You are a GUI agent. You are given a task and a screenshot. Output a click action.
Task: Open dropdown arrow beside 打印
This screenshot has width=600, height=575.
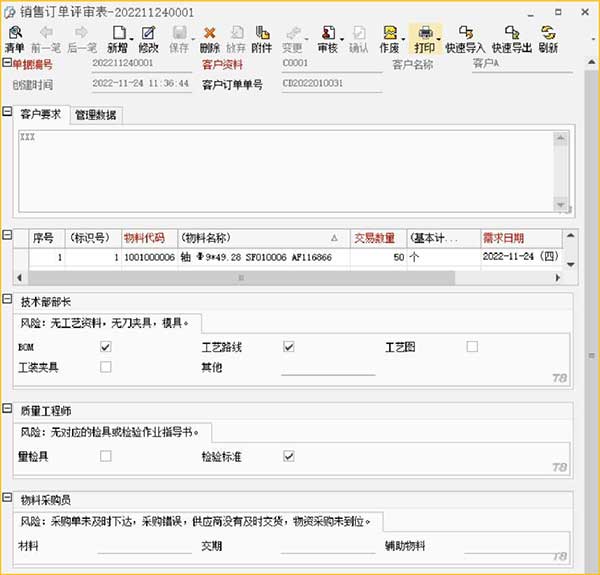[439, 39]
